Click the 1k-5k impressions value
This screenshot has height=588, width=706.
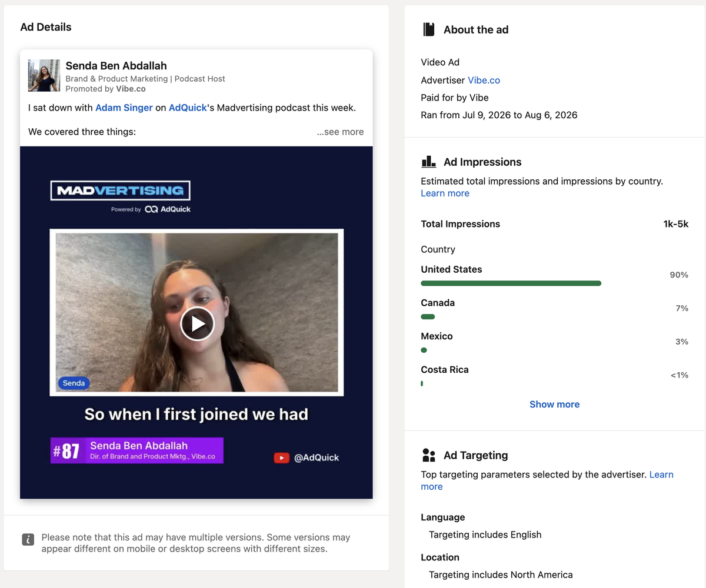(675, 224)
